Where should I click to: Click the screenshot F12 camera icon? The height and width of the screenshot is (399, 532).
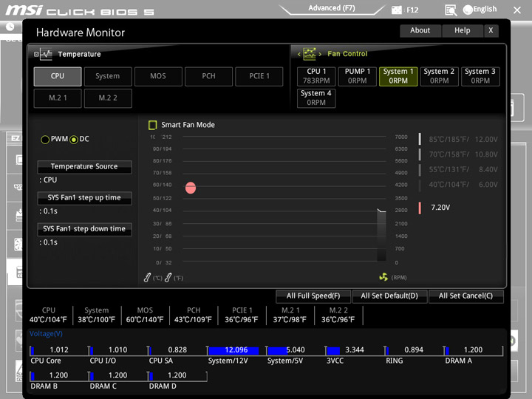click(396, 10)
